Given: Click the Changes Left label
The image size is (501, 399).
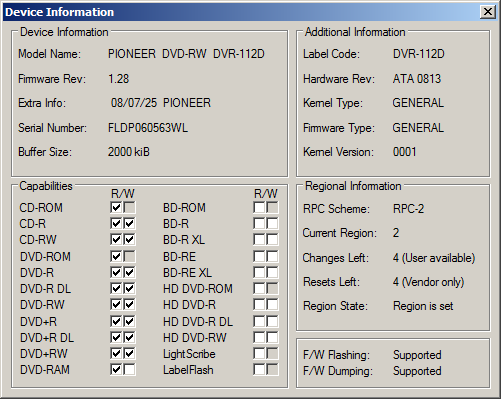Looking at the screenshot, I should [336, 258].
